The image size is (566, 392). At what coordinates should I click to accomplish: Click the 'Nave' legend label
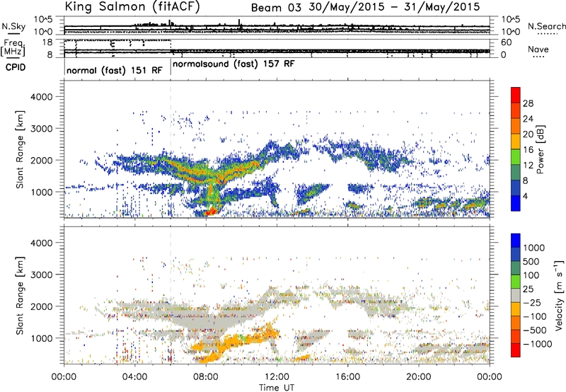tap(538, 50)
